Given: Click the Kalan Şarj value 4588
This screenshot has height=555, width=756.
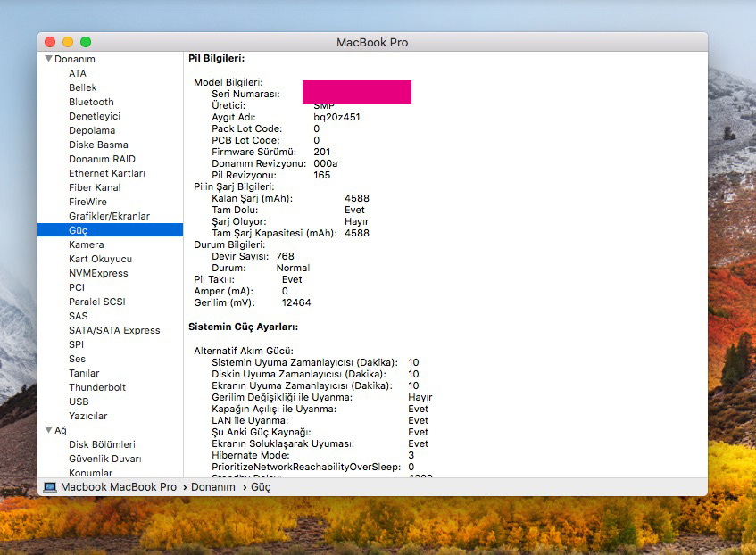Looking at the screenshot, I should [x=357, y=198].
